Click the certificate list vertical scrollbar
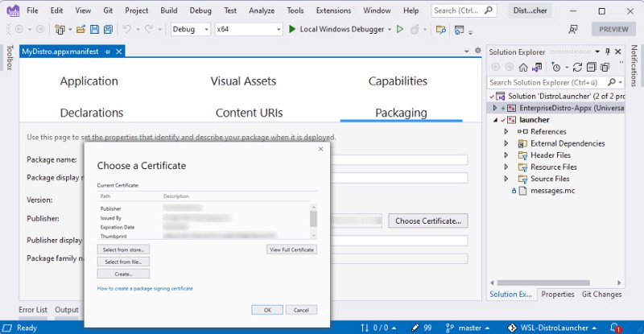644x334 pixels. click(x=313, y=221)
